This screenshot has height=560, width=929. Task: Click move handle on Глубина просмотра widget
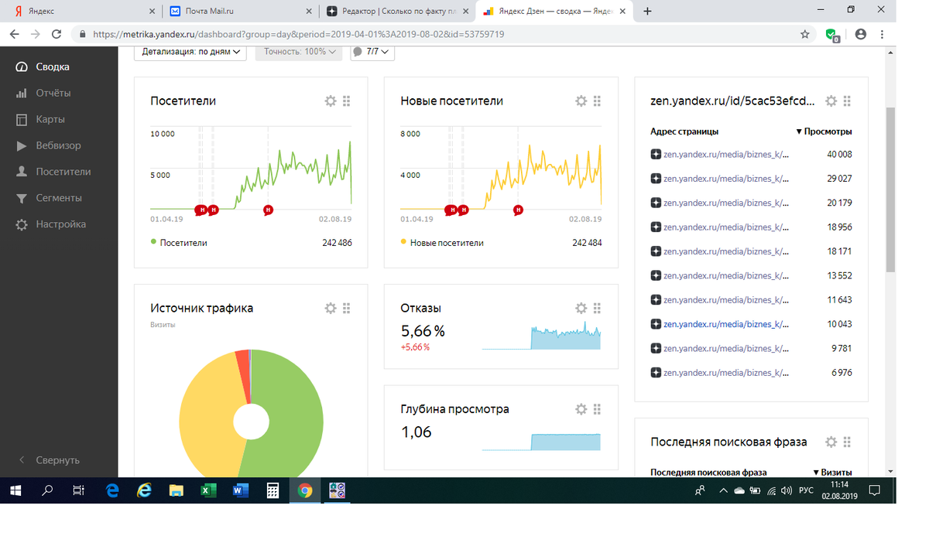[x=597, y=409]
